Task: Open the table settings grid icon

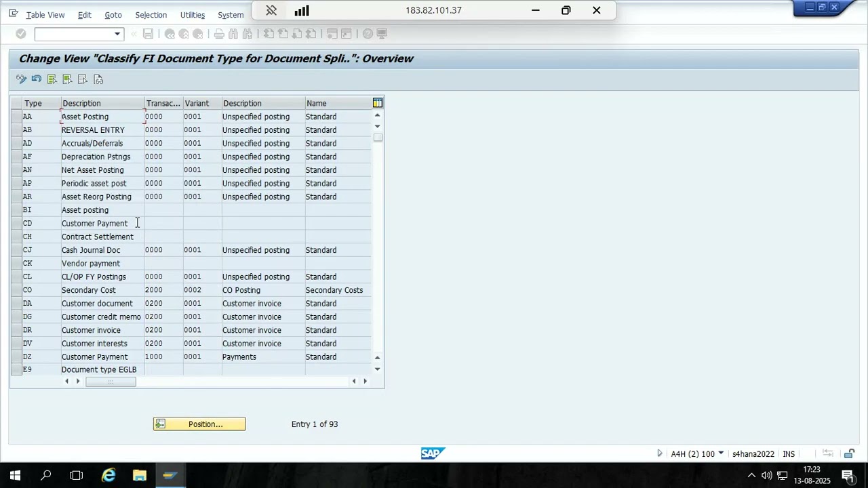Action: [x=378, y=103]
